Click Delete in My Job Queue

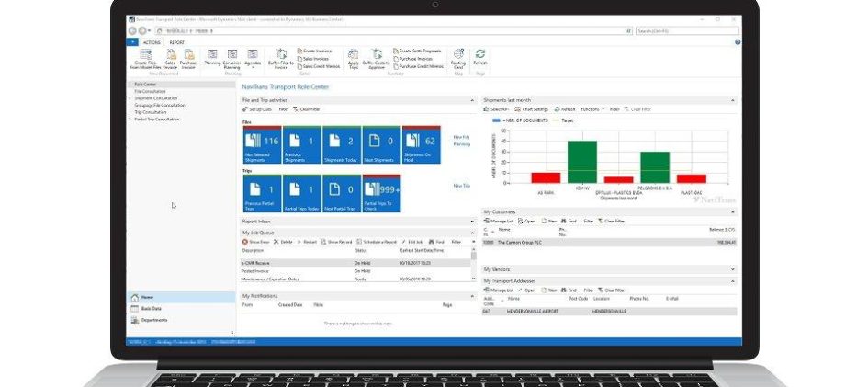tap(283, 242)
